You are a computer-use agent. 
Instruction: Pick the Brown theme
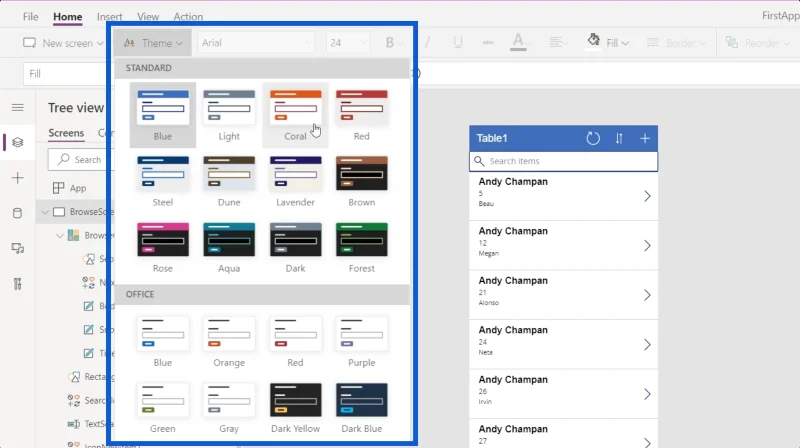[x=362, y=181]
